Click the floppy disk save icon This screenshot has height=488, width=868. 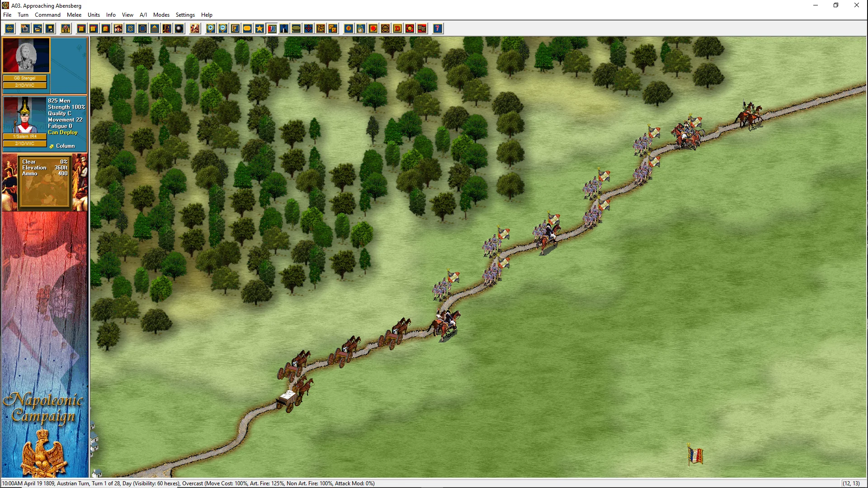point(50,28)
